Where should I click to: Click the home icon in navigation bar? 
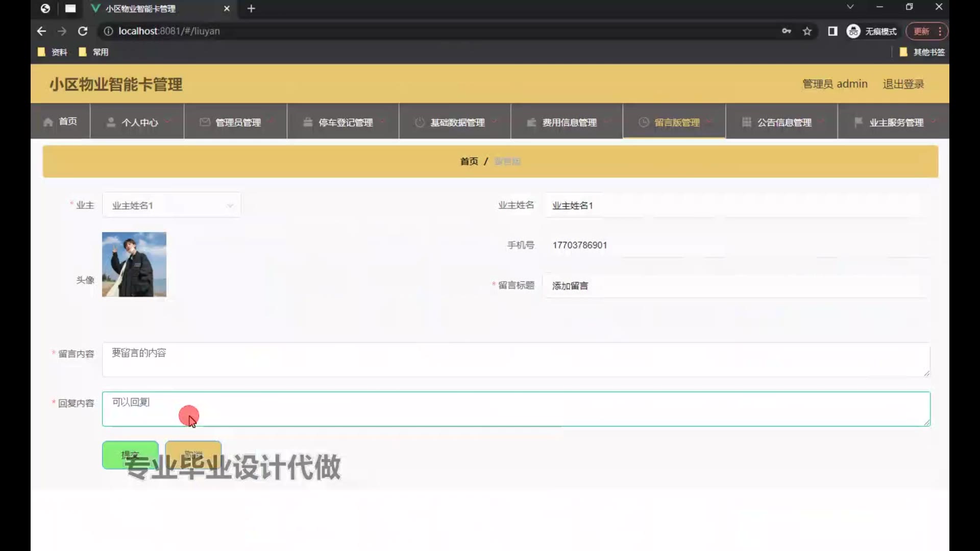(48, 122)
